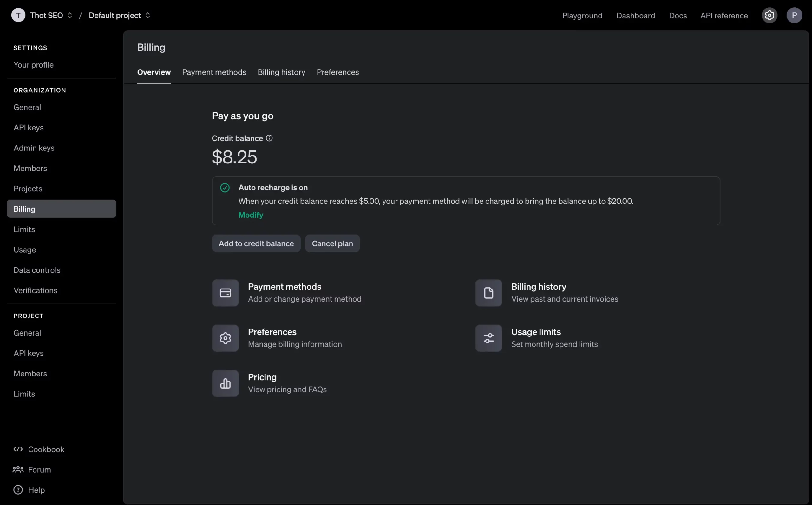This screenshot has width=812, height=505.
Task: Click the Credit balance info icon
Action: tap(269, 138)
